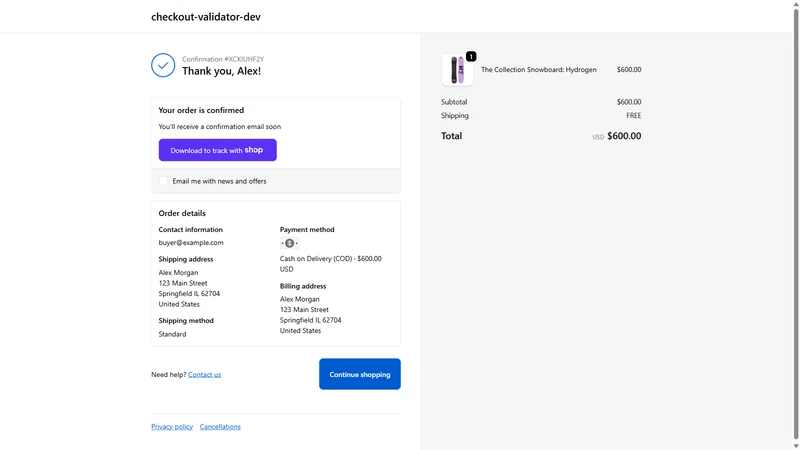Click the Shipping FREE value

634,116
